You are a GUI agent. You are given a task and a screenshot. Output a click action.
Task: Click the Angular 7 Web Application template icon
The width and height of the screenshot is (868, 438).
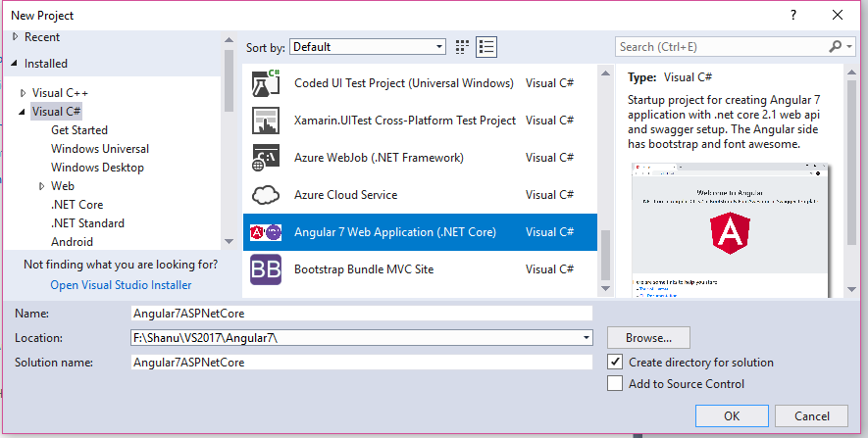pos(266,232)
